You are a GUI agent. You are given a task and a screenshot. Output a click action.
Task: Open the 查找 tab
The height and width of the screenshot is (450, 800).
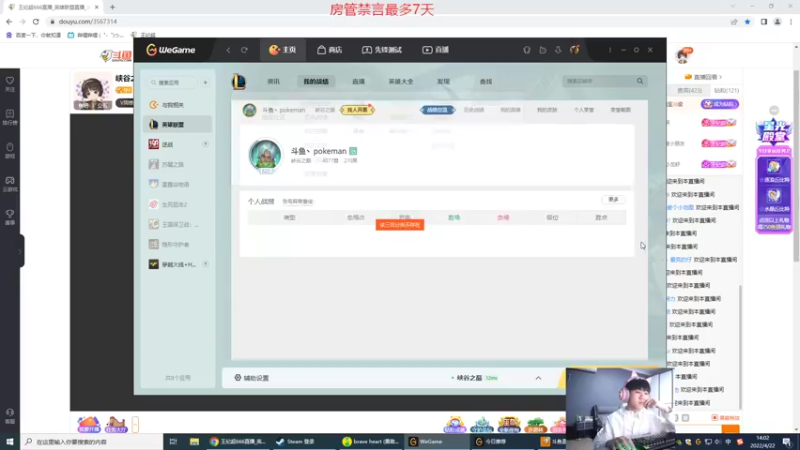(x=486, y=81)
